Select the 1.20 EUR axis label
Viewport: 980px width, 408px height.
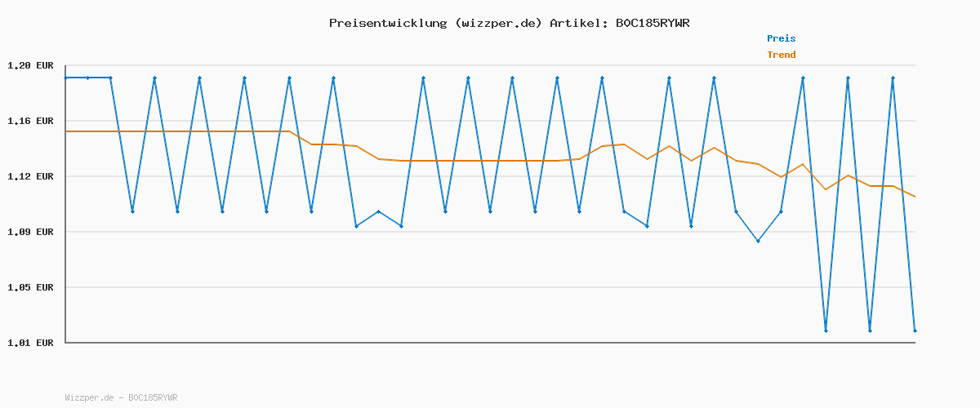[x=30, y=65]
